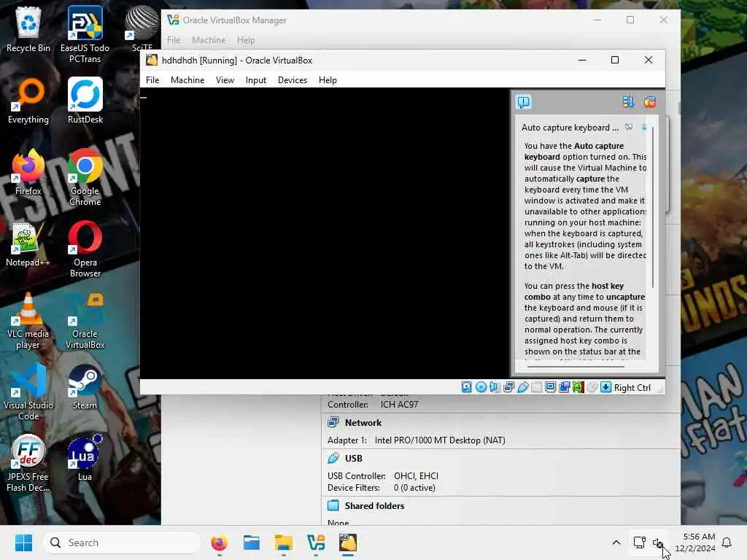Select the Firefox desktop shortcut
747x560 pixels.
(x=28, y=172)
